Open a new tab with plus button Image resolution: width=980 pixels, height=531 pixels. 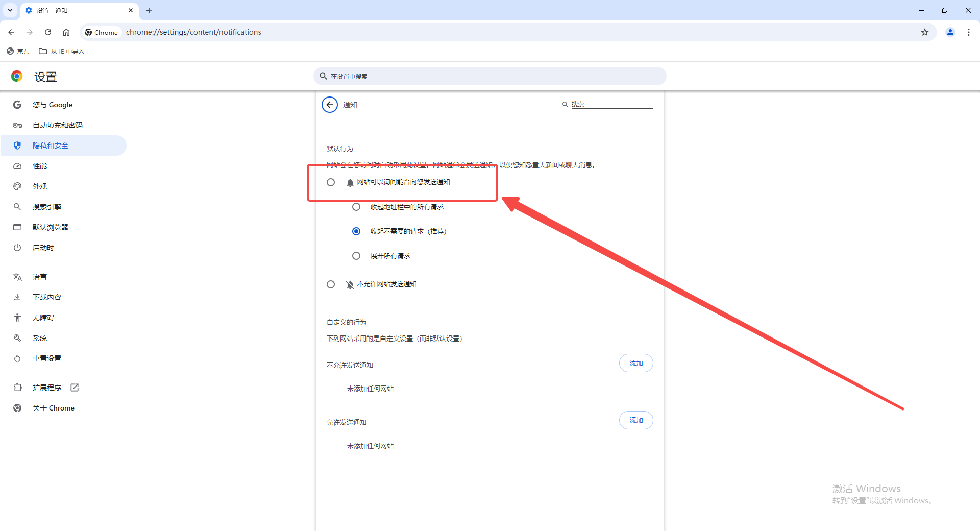pyautogui.click(x=149, y=10)
